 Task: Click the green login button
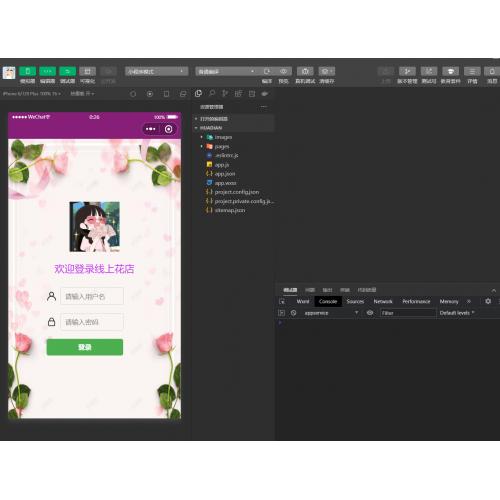coord(85,347)
